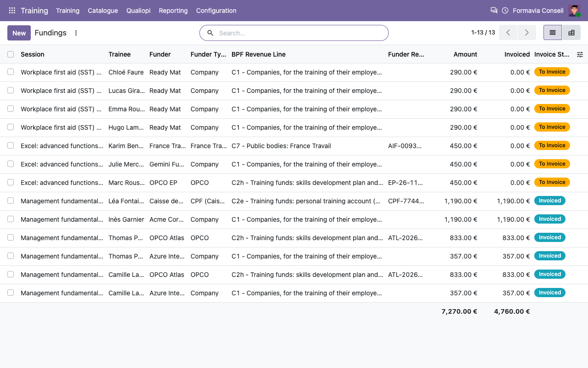Open the Configuration menu
This screenshot has height=368, width=588.
click(x=216, y=11)
